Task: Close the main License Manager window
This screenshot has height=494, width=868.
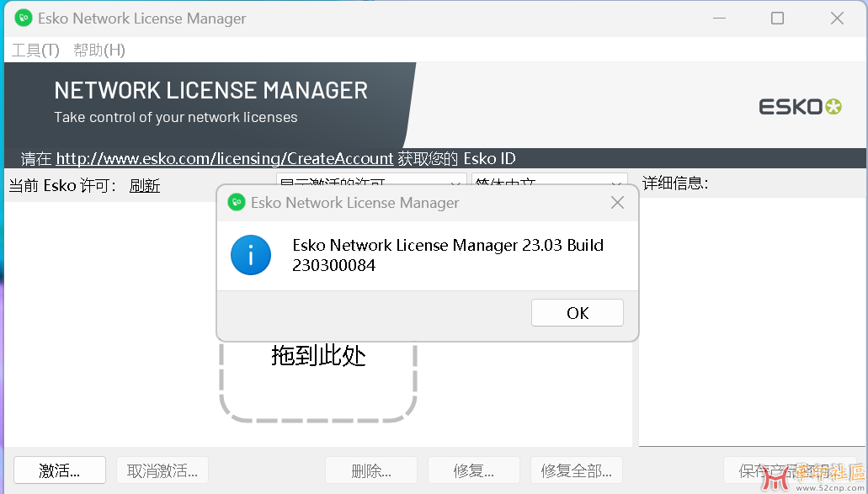Action: [837, 19]
